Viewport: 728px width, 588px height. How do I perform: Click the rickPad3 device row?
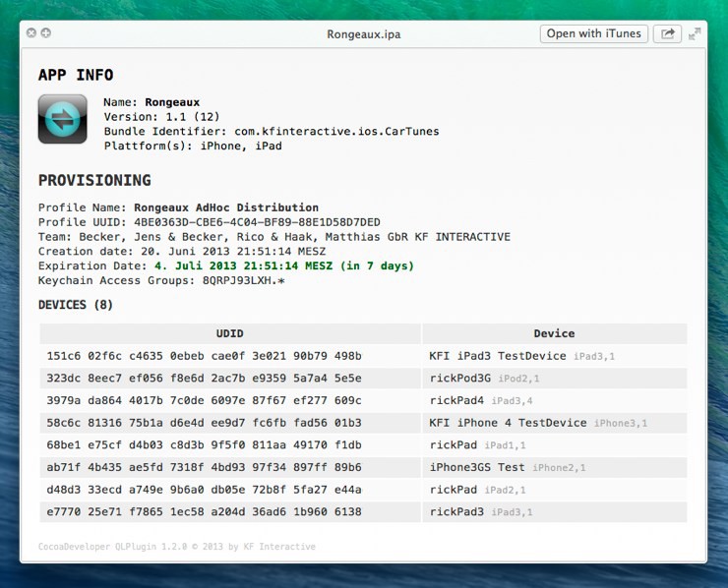[457, 511]
